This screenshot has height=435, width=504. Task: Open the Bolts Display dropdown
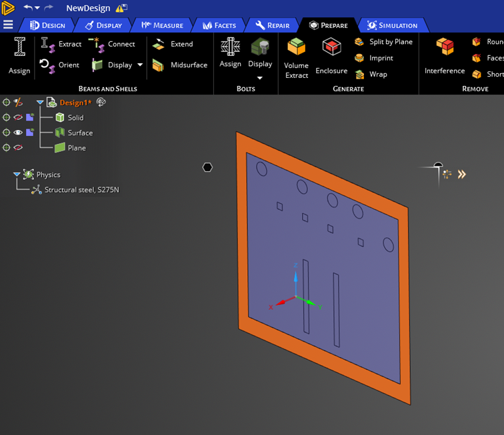pos(260,77)
